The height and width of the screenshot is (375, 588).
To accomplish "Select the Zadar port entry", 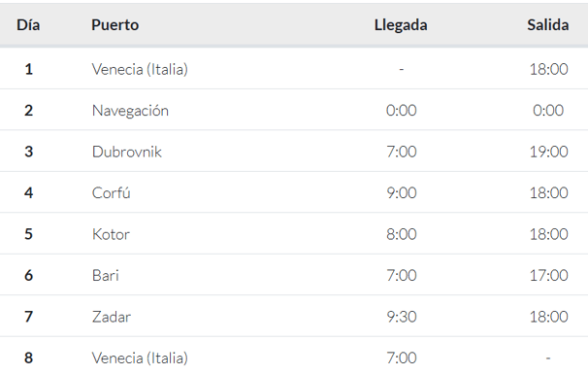I will pyautogui.click(x=112, y=317).
